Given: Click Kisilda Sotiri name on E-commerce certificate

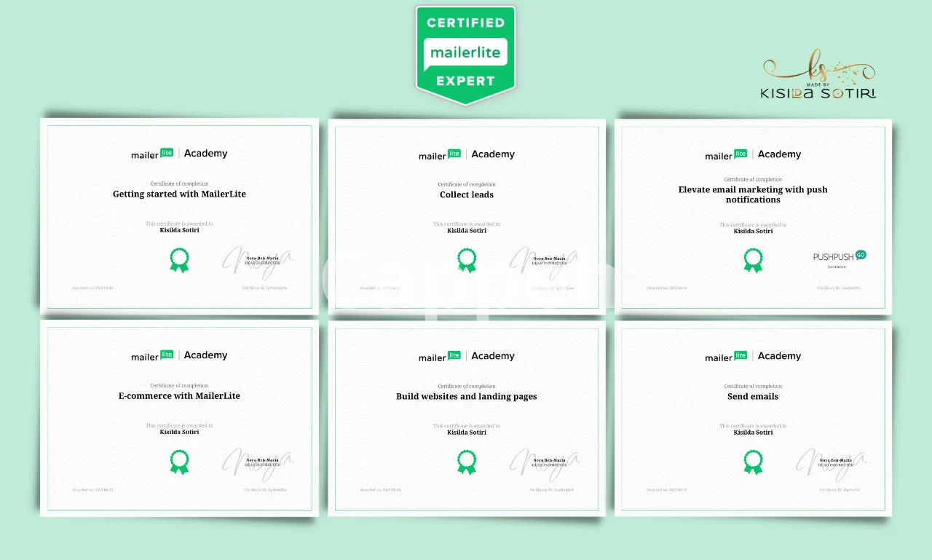Looking at the screenshot, I should pyautogui.click(x=179, y=432).
